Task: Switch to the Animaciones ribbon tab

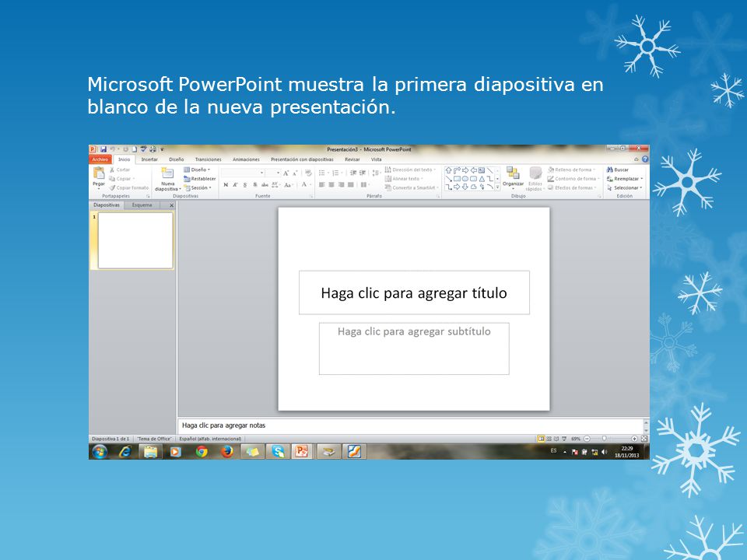Action: 246,159
